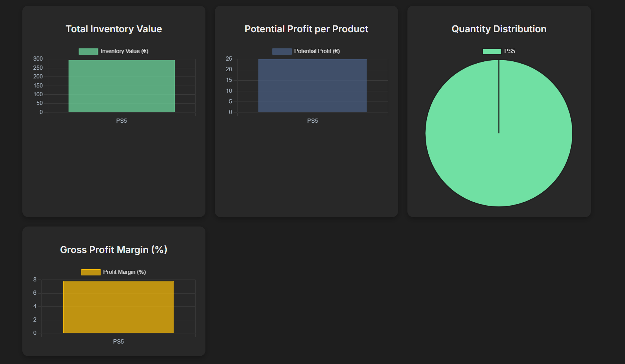Click the Total Inventory Value heading
Screen dimensions: 625x364
114,29
